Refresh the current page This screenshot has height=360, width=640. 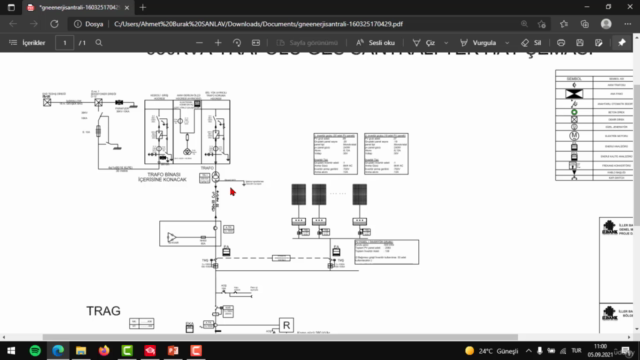coord(54,24)
